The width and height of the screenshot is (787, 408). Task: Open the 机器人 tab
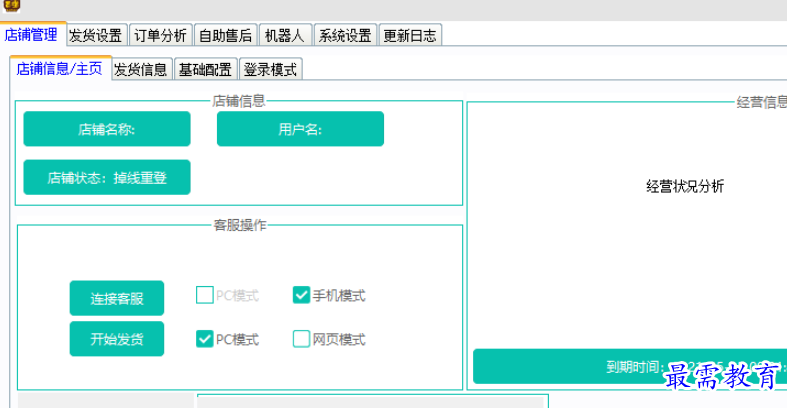point(285,35)
